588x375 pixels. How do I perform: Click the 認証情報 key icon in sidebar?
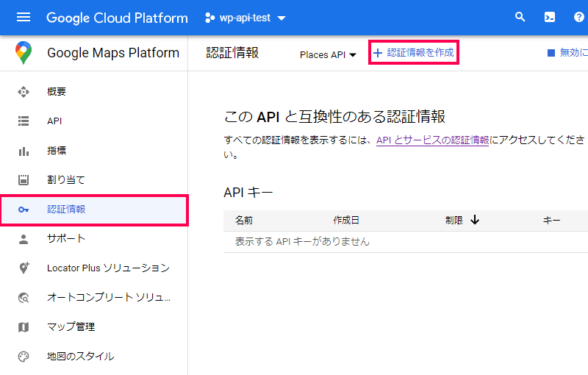tap(24, 210)
